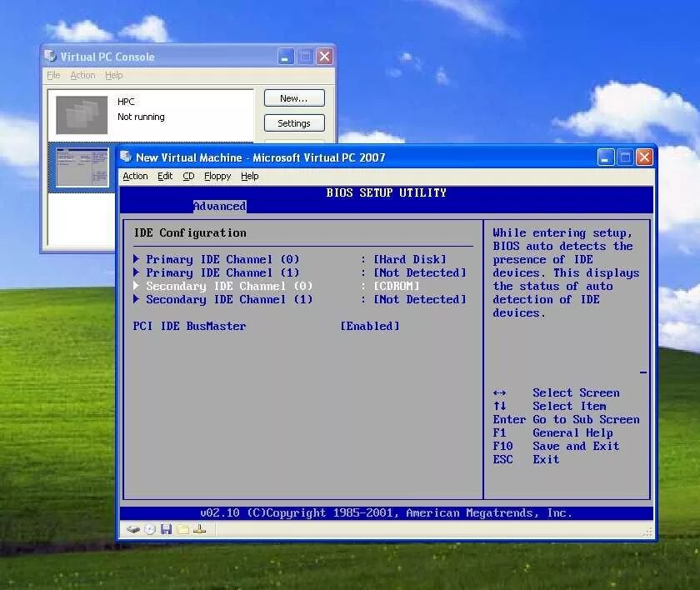Click the Select Screen hint

[557, 392]
